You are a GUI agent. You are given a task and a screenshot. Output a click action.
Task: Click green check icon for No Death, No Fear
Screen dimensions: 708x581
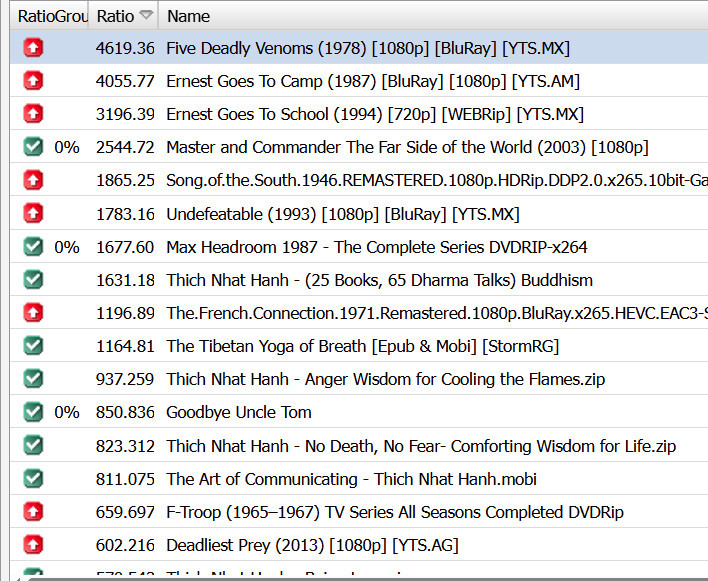(x=33, y=446)
